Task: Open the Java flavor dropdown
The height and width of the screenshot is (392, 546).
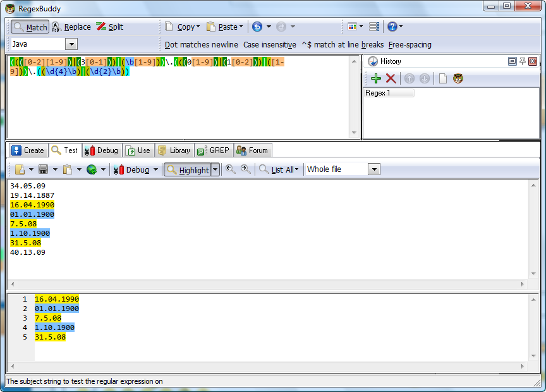Action: click(71, 44)
